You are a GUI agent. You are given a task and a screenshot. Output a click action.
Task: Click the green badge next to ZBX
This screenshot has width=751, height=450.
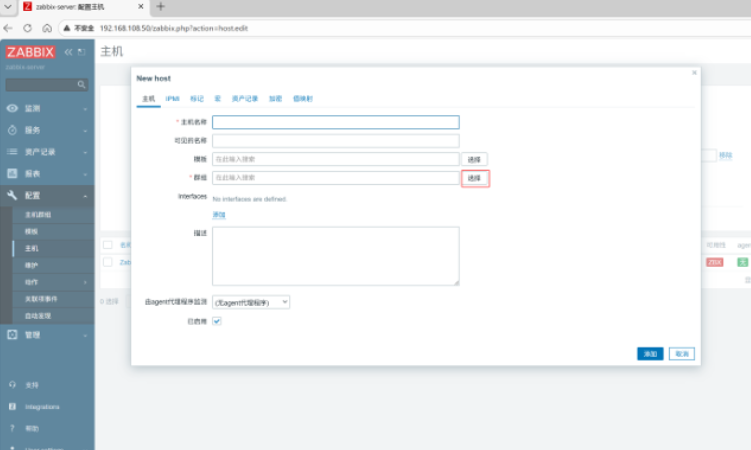742,262
